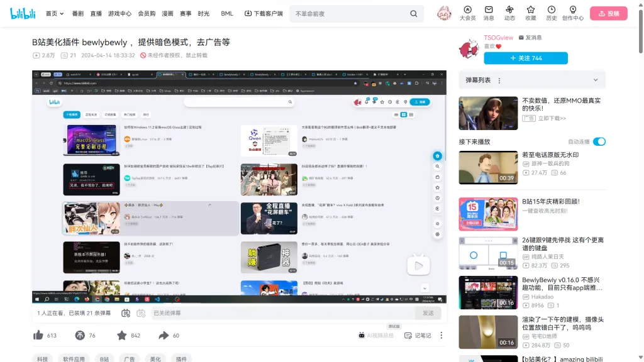
Task: Select the 插件 tag
Action: click(x=181, y=359)
